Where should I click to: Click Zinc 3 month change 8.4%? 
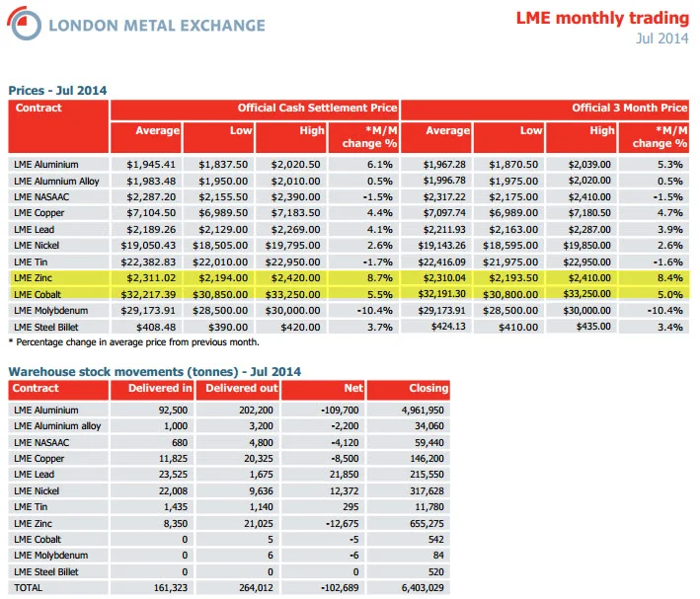[x=669, y=278]
